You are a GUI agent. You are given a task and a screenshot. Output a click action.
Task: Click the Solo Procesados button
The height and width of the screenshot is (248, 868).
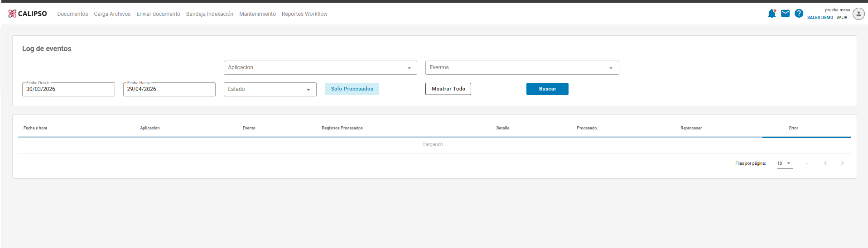pyautogui.click(x=352, y=89)
